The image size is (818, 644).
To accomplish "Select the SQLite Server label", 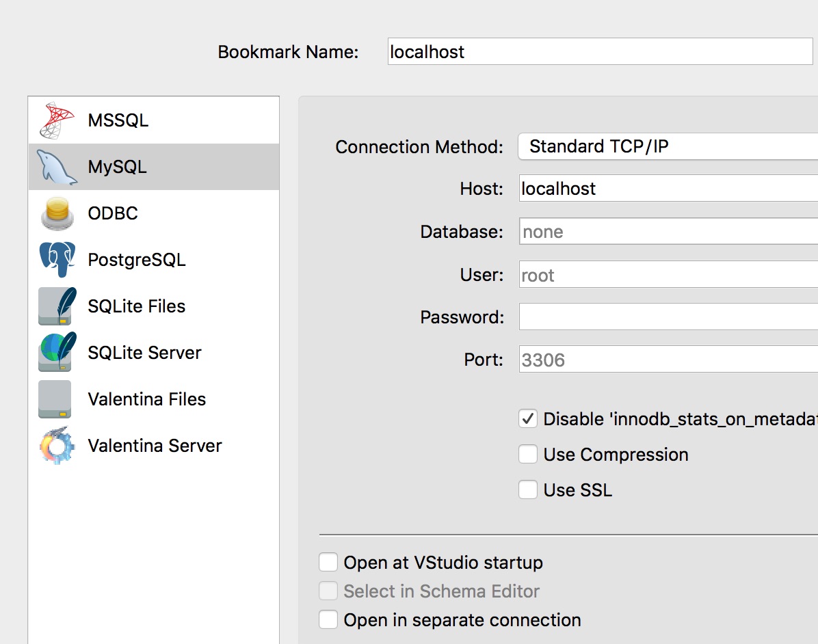I will pos(144,353).
